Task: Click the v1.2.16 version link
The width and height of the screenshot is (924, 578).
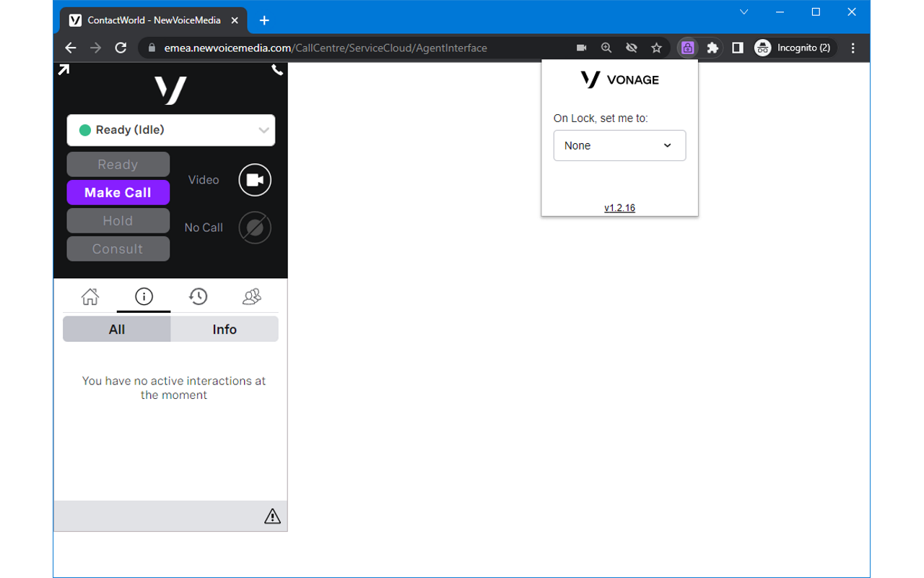Action: point(619,208)
